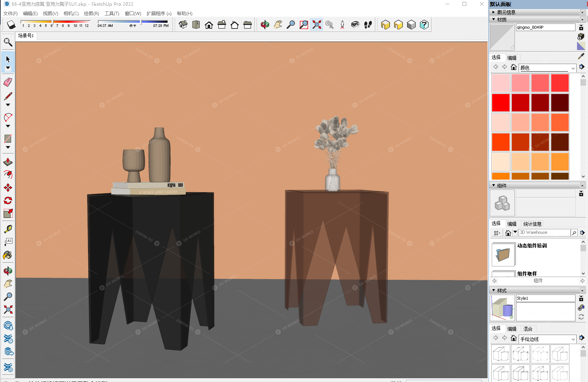Screen dimensions: 588x382
Task: Open components navigation dropdown arrow
Action: click(x=515, y=232)
